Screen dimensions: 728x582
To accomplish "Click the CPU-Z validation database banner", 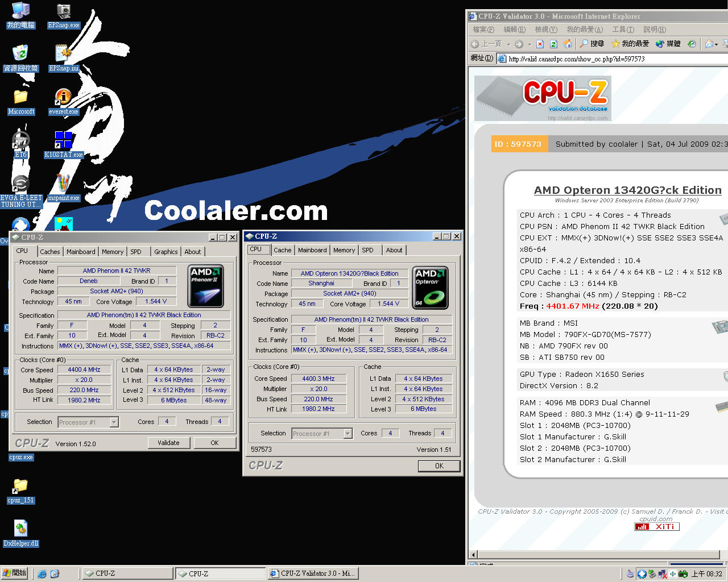I will point(543,98).
